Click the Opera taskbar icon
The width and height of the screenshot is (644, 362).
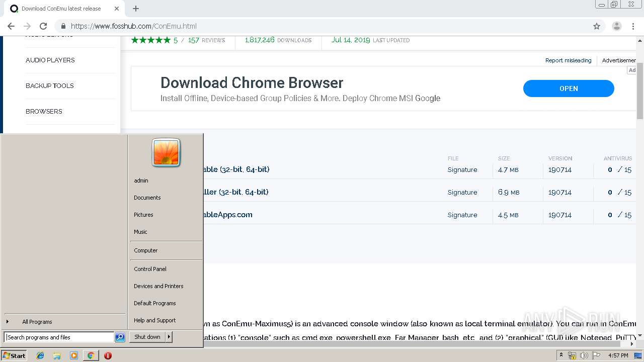[x=108, y=355]
